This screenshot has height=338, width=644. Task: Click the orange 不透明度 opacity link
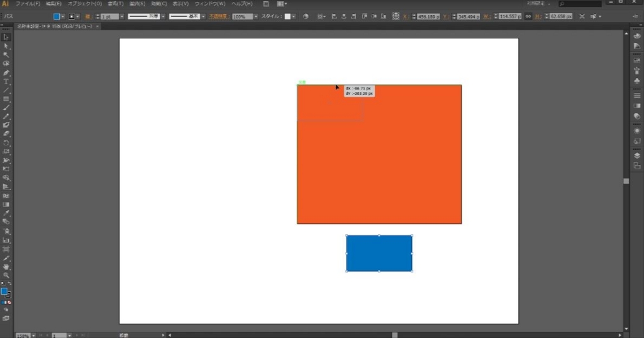218,16
